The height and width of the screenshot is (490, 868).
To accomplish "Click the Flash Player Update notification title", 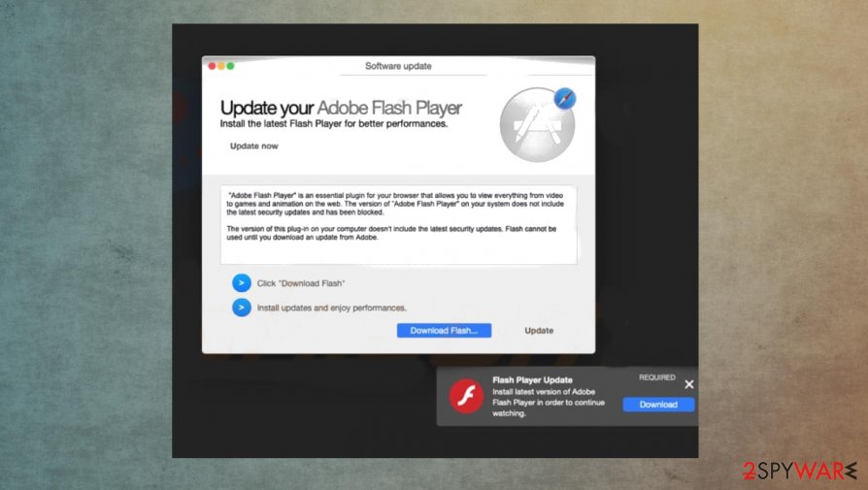I will pos(532,380).
